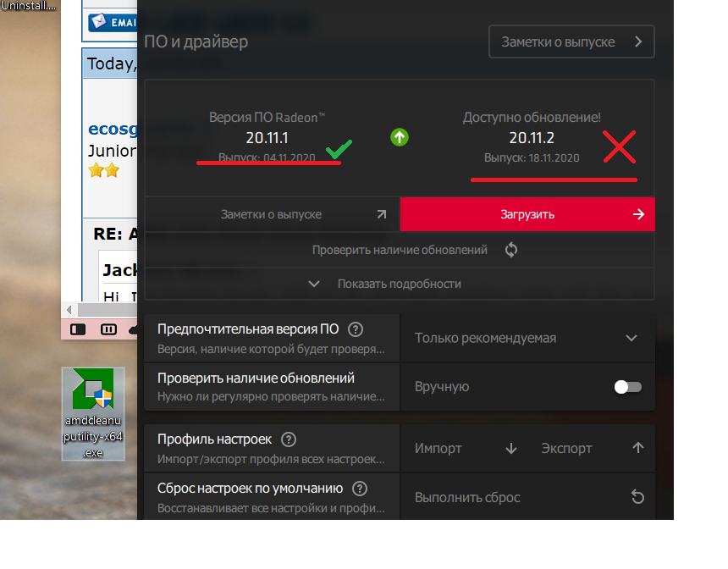Click help icon next to Сброс настроек по умолчанию
Image resolution: width=728 pixels, height=569 pixels.
click(x=360, y=489)
